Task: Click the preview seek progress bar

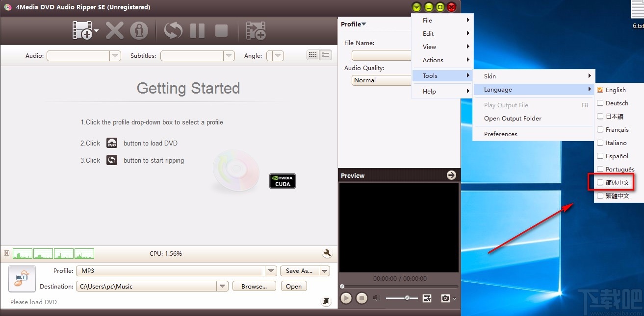Action: pos(399,287)
